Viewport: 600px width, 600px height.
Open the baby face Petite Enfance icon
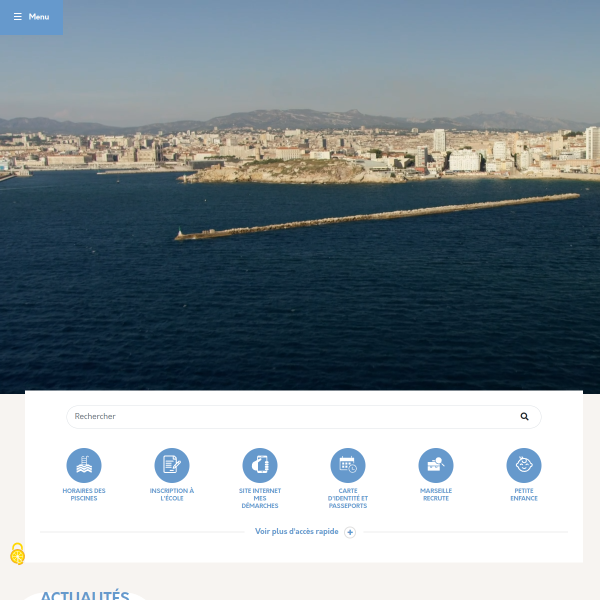[524, 465]
